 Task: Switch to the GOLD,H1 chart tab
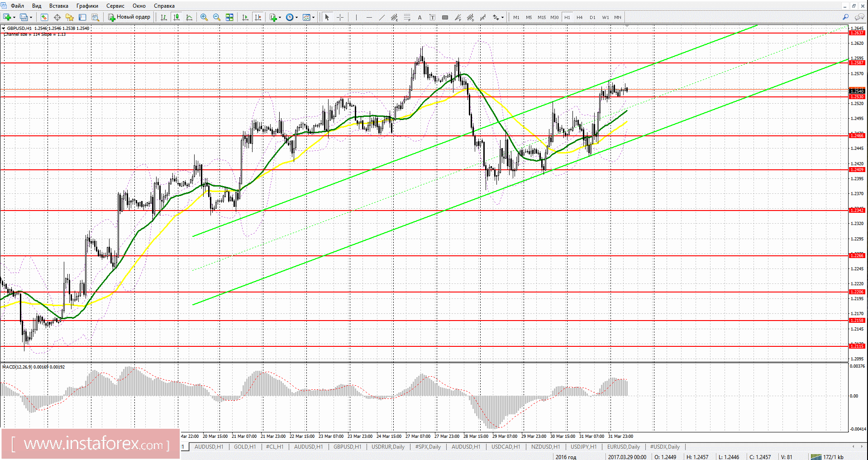pos(245,447)
